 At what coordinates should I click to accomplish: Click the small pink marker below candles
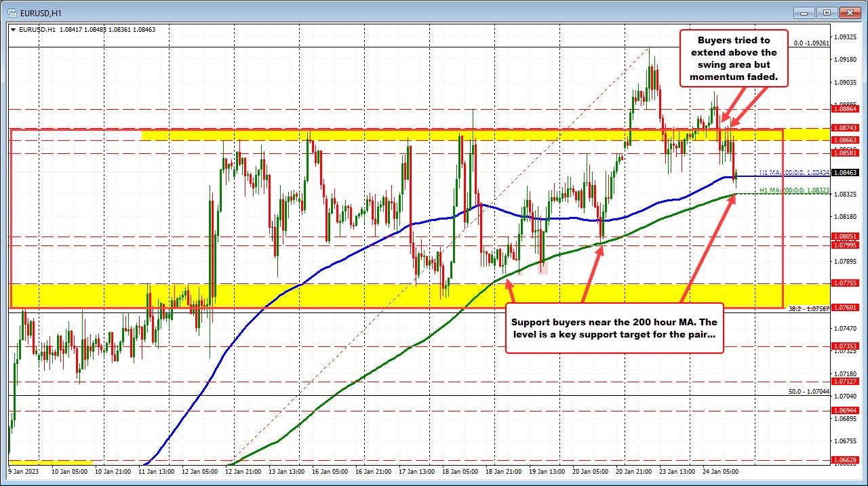[x=543, y=269]
